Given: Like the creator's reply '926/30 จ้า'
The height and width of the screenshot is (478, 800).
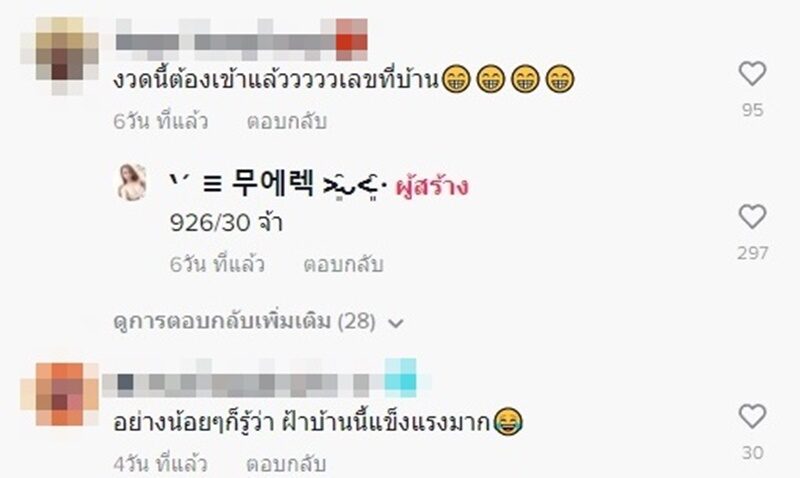Looking at the screenshot, I should [x=753, y=217].
